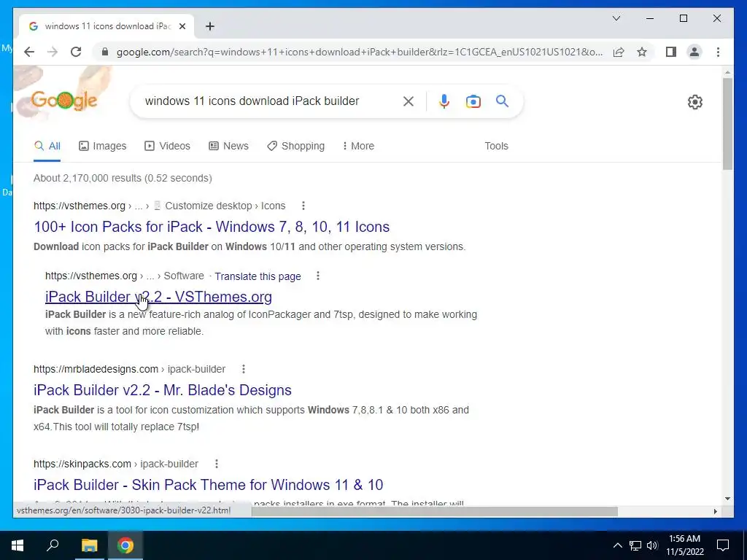This screenshot has width=747, height=560.
Task: Open the search Tools options
Action: tap(496, 146)
